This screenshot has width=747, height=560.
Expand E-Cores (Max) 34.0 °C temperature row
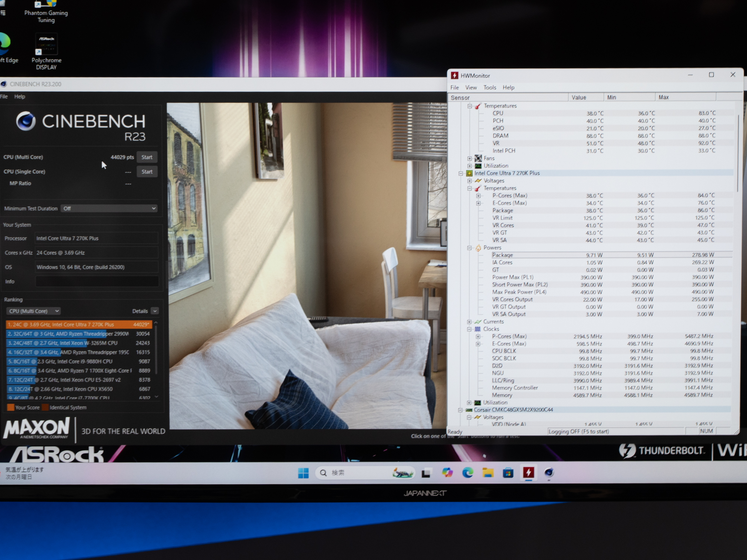478,203
